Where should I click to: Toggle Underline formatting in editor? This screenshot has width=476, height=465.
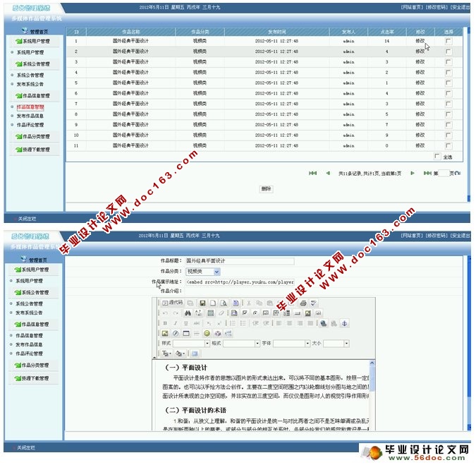(x=186, y=323)
